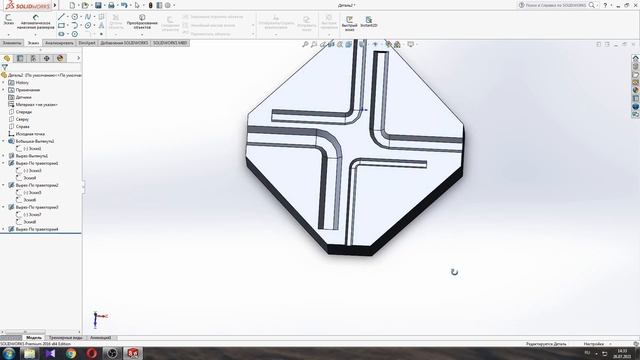Image resolution: width=640 pixels, height=360 pixels.
Task: Open Appearances color ball in task pane
Action: (x=635, y=91)
